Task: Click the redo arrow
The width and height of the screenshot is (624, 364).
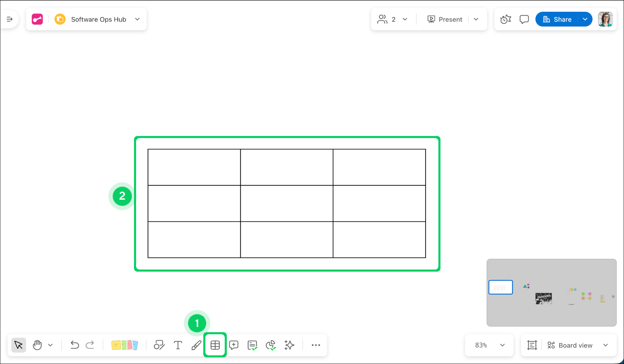Action: click(x=90, y=345)
